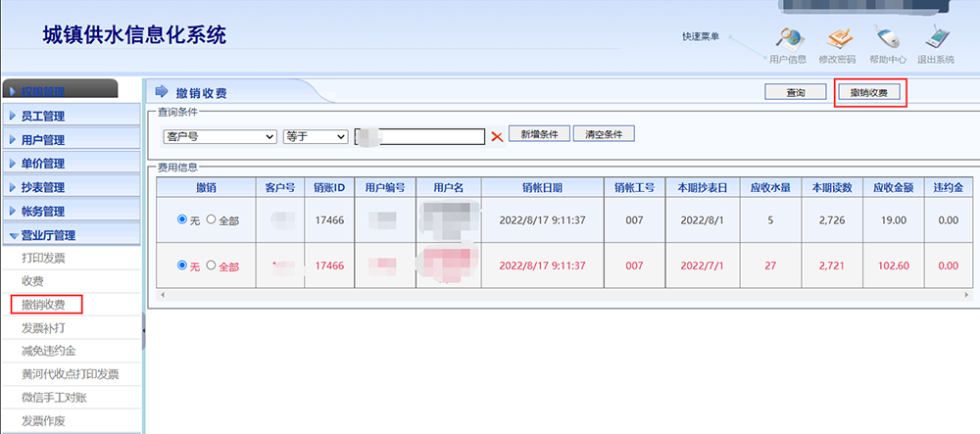Expand 用户管理 sidebar section
The image size is (980, 434).
click(x=72, y=139)
